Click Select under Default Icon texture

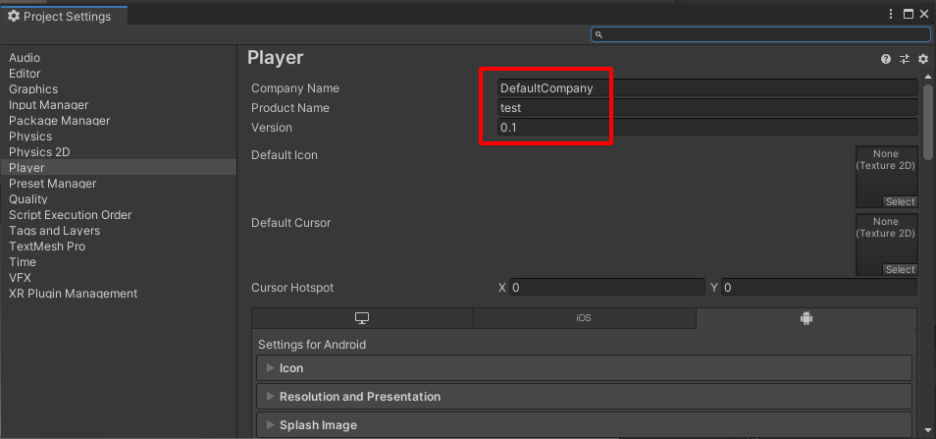point(900,202)
